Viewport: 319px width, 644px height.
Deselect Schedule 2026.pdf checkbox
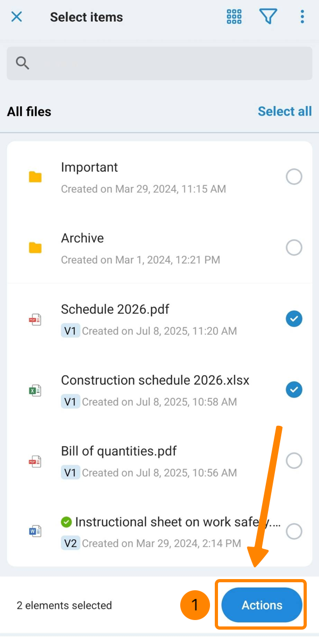pyautogui.click(x=294, y=319)
